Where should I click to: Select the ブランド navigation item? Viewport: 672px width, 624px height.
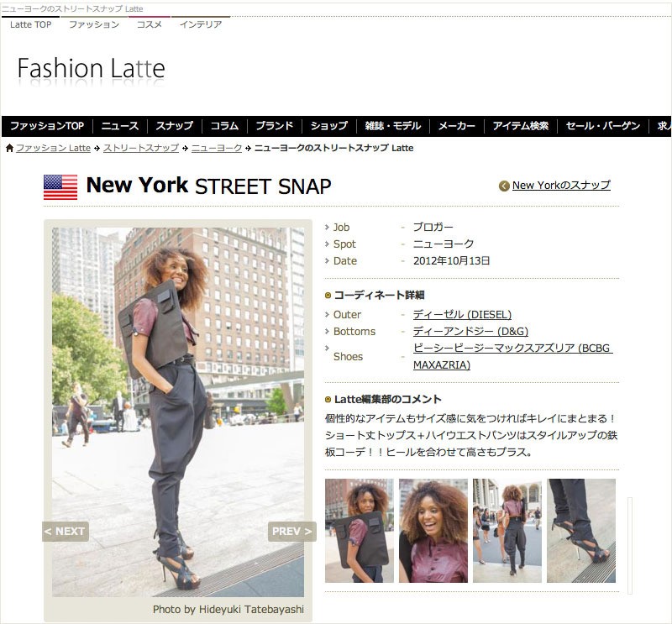click(x=275, y=126)
